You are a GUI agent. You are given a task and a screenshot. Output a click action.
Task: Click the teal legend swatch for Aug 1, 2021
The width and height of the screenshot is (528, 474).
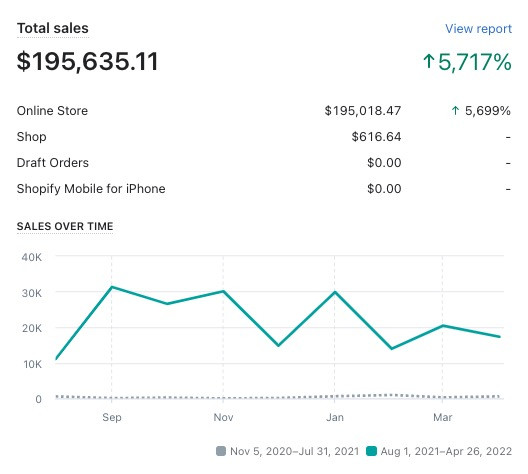[x=371, y=451]
